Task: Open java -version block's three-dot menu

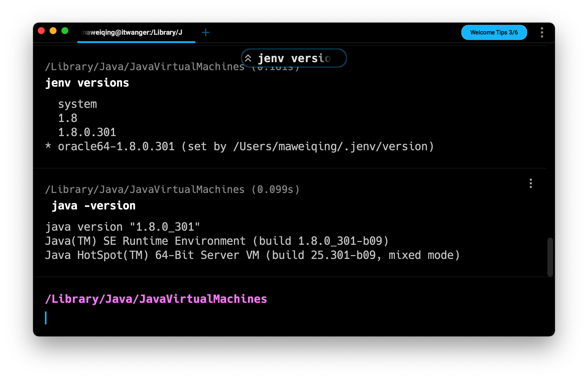Action: click(530, 183)
